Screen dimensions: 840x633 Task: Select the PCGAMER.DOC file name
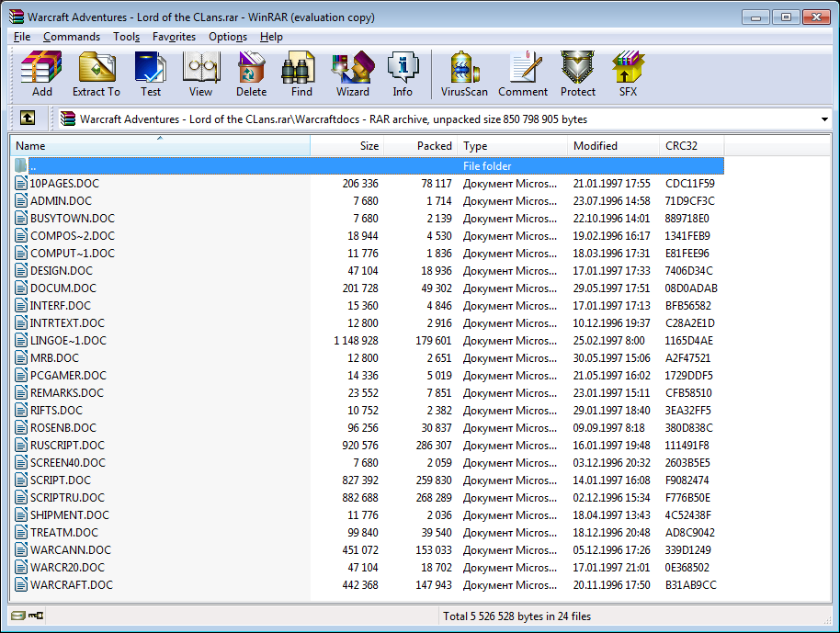(68, 376)
